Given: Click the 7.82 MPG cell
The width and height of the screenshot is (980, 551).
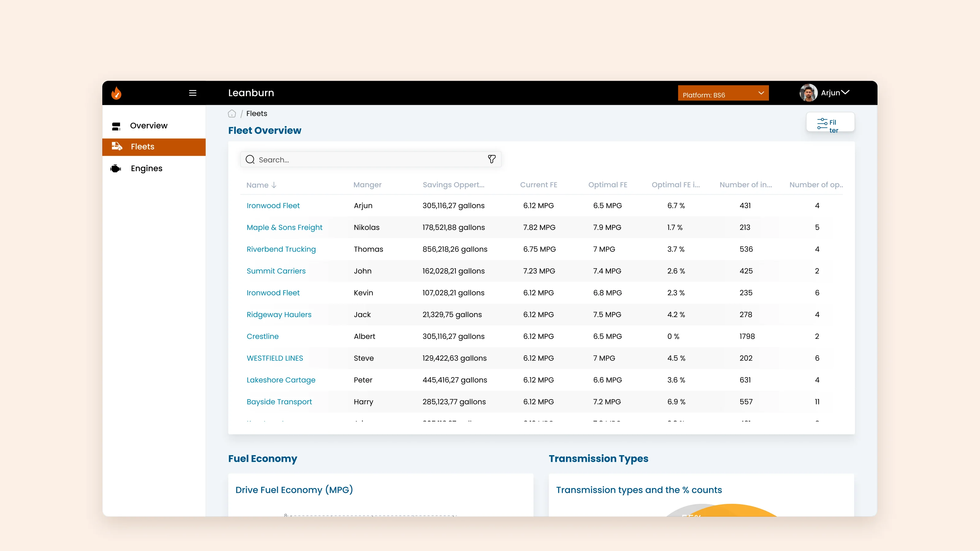Looking at the screenshot, I should coord(539,227).
